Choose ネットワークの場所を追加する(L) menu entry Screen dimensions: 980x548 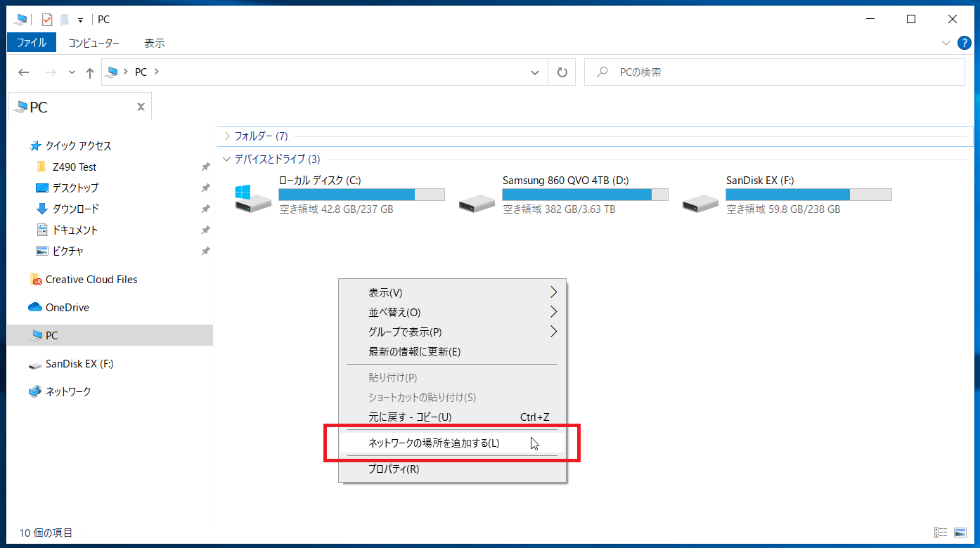tap(453, 443)
